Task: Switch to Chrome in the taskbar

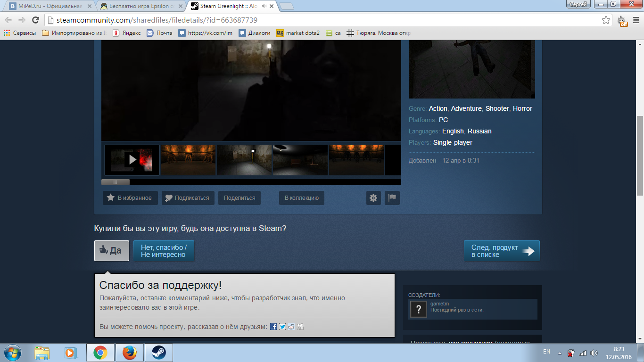Action: (x=100, y=353)
